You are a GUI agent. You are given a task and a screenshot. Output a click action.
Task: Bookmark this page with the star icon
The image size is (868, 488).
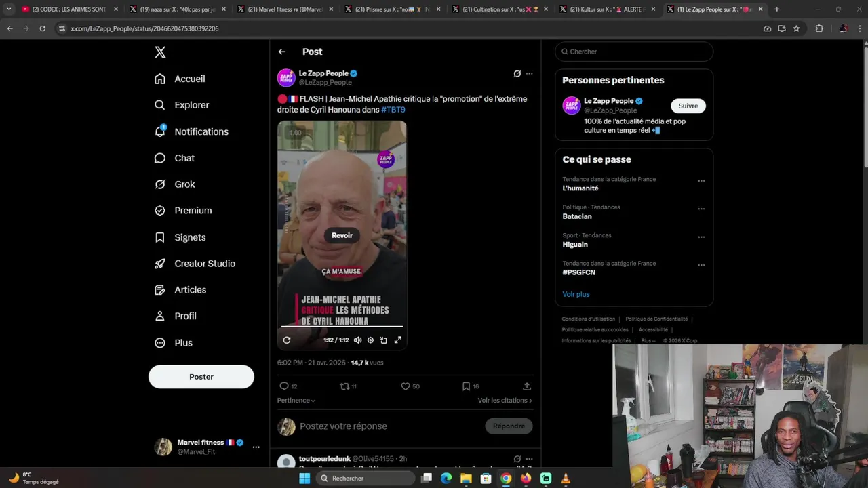pyautogui.click(x=796, y=28)
